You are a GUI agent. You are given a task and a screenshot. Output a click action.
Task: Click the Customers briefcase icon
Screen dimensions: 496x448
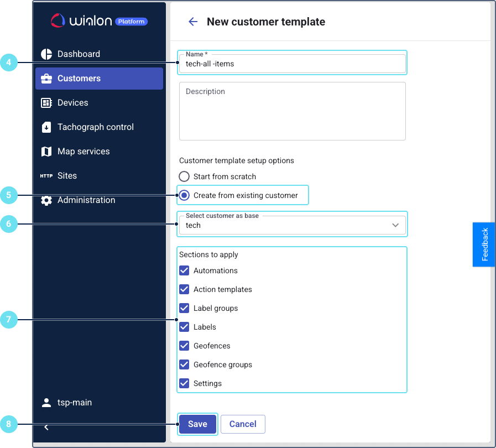pyautogui.click(x=46, y=79)
